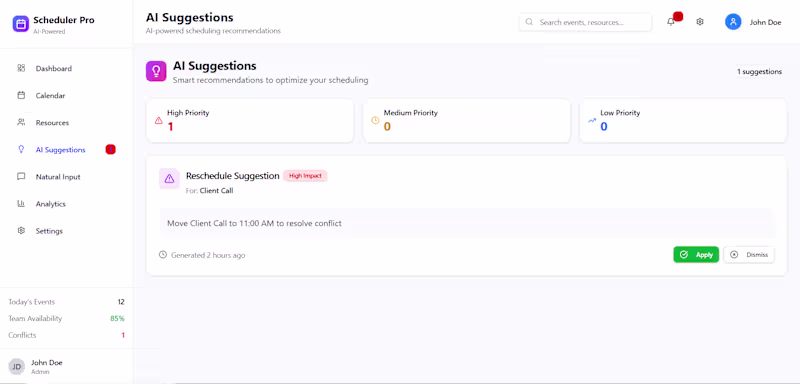Click the Natural Input chat icon
The height and width of the screenshot is (384, 800).
click(21, 177)
